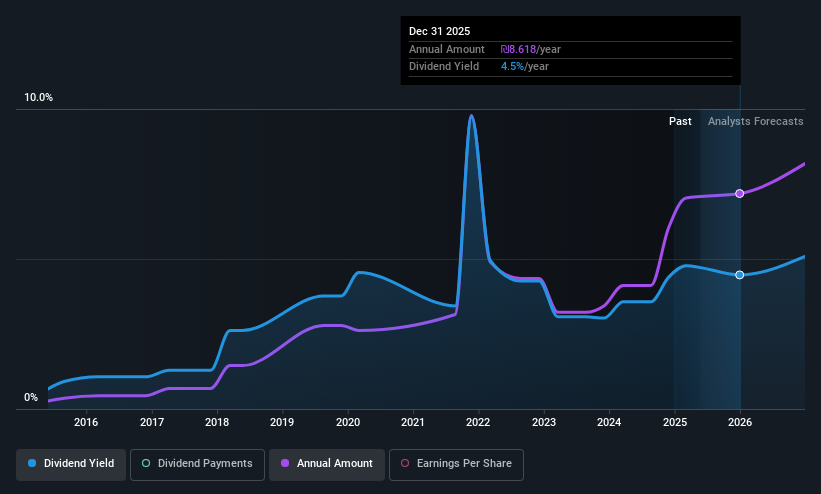Select the purple Annual Amount data point marker
821x494 pixels.
739,194
